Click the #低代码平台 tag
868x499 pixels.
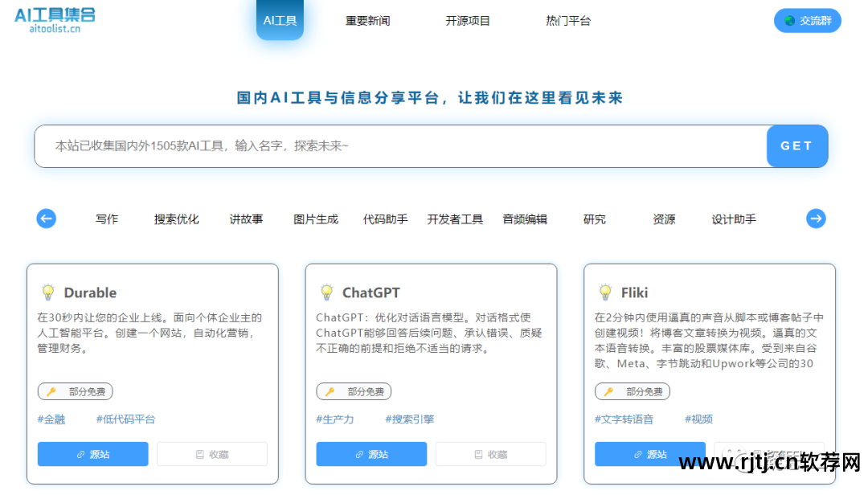[x=125, y=419]
